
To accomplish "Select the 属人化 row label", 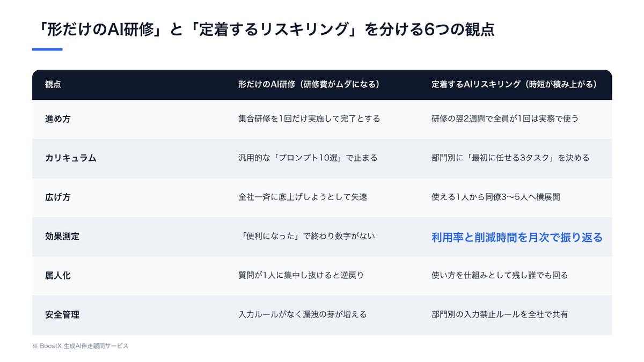I will tap(57, 276).
